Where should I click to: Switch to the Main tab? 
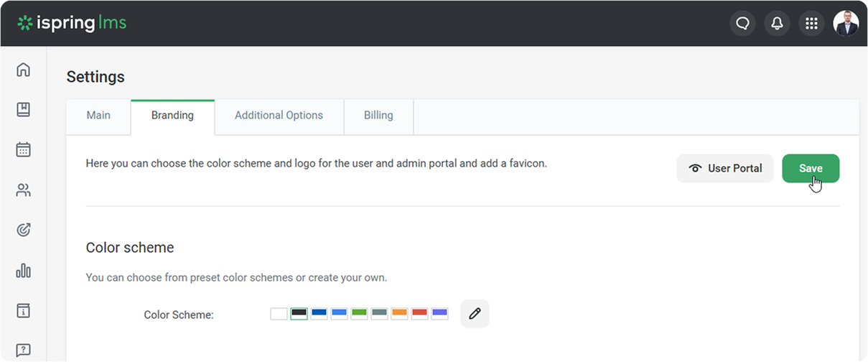(x=98, y=116)
